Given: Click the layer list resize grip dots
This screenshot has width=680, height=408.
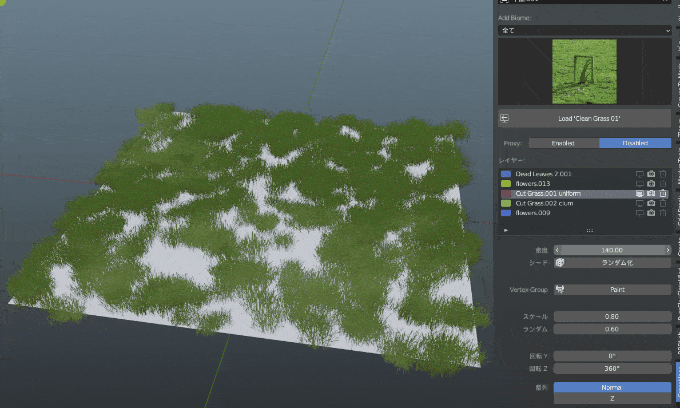Looking at the screenshot, I should coord(589,231).
